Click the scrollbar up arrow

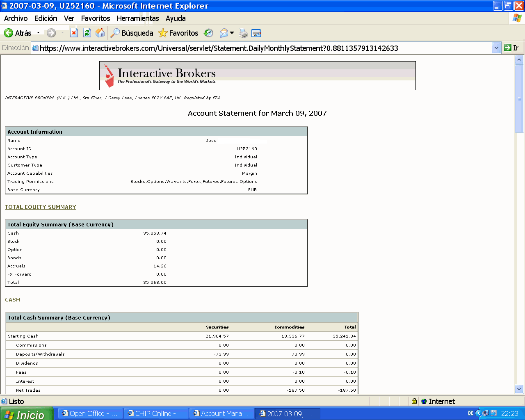(x=519, y=60)
